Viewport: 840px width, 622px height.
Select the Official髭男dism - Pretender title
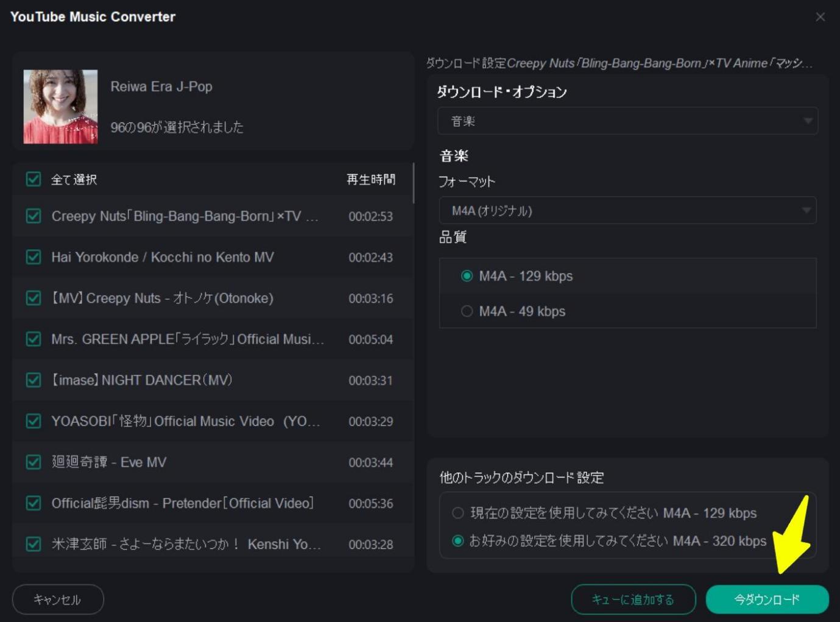(x=183, y=503)
